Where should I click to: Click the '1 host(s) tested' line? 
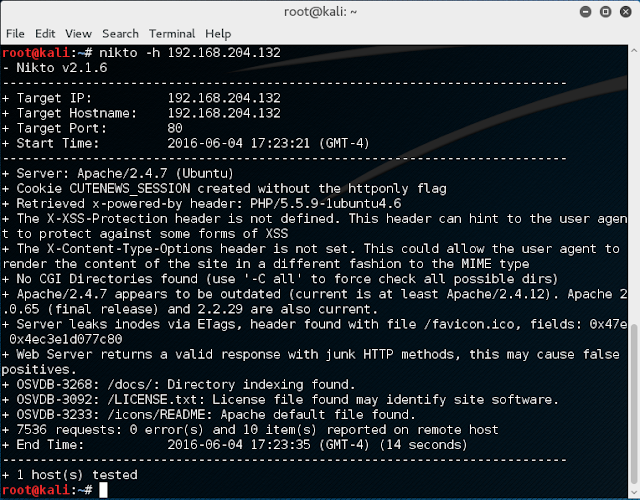click(x=70, y=475)
